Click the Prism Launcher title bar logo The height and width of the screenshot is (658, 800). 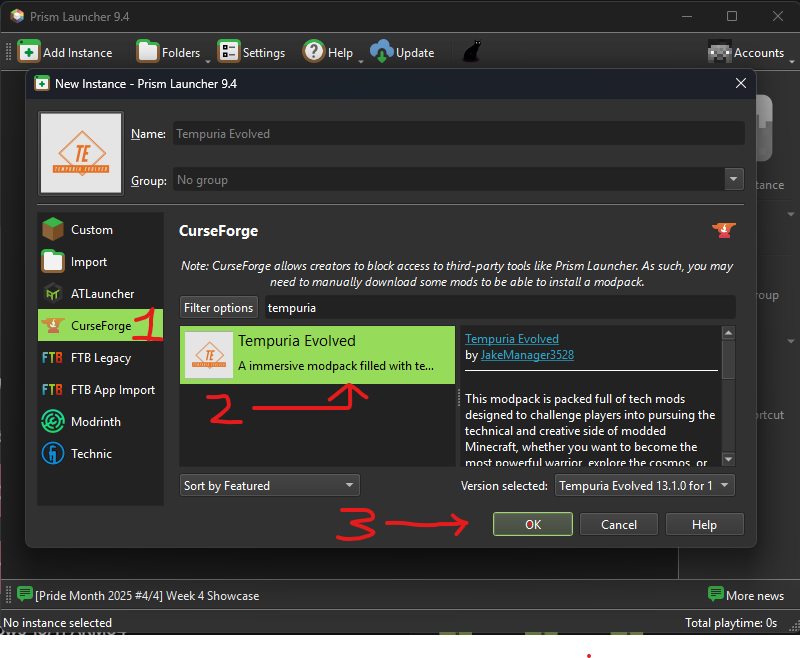(x=17, y=16)
